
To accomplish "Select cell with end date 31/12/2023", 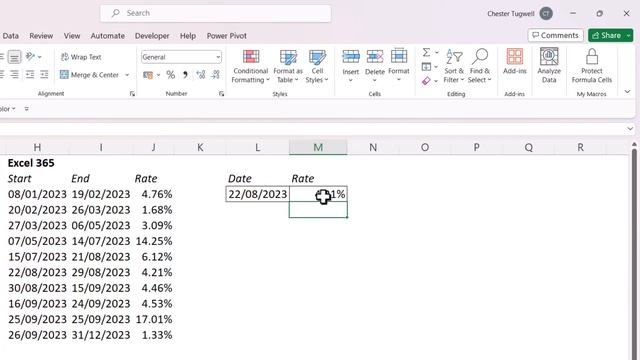I will pyautogui.click(x=101, y=335).
